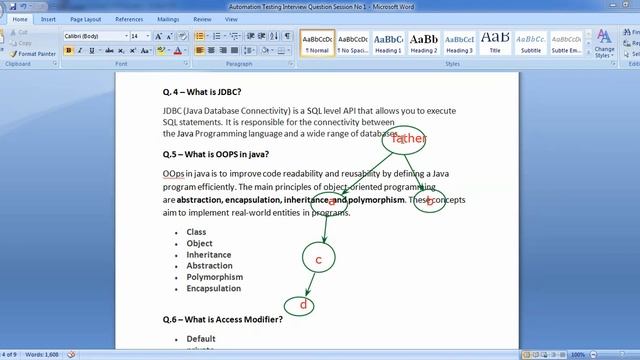Click the Text Highlight icon
640x360 pixels.
click(x=161, y=51)
